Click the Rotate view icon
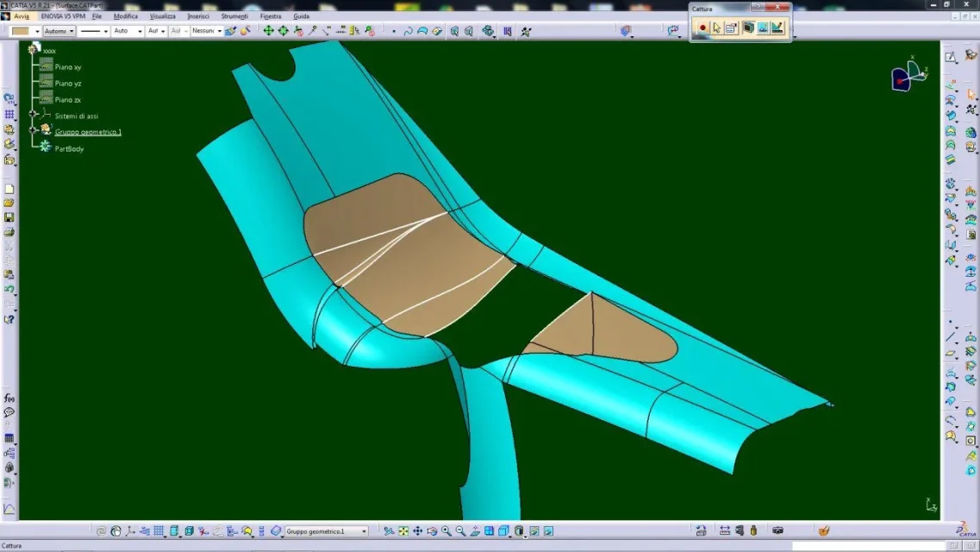 click(432, 531)
